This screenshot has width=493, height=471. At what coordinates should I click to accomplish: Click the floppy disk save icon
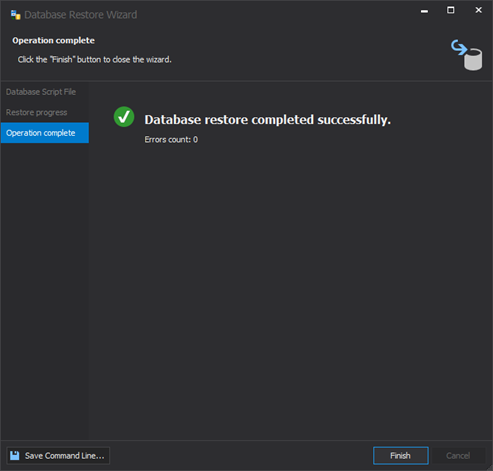pos(15,455)
